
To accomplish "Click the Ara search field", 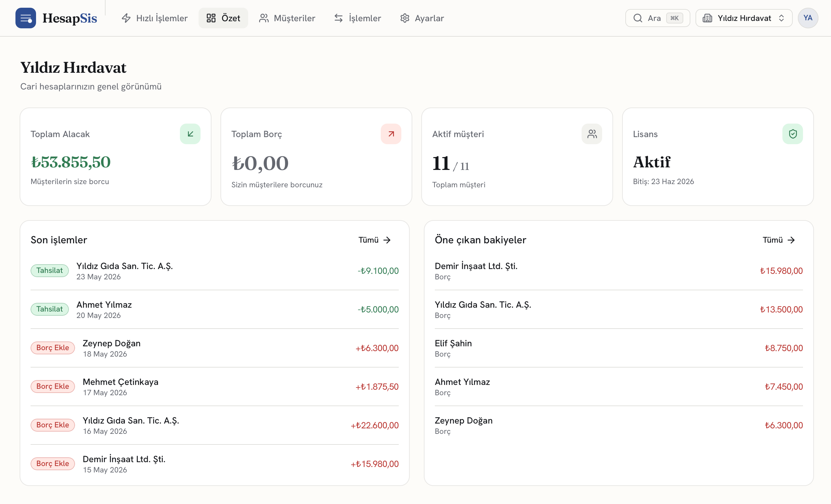I will (658, 18).
